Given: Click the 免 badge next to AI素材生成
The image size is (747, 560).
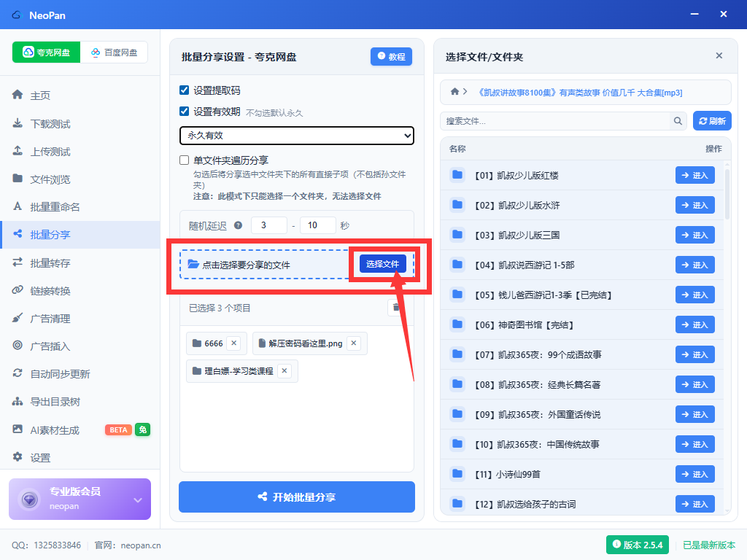Looking at the screenshot, I should [142, 429].
